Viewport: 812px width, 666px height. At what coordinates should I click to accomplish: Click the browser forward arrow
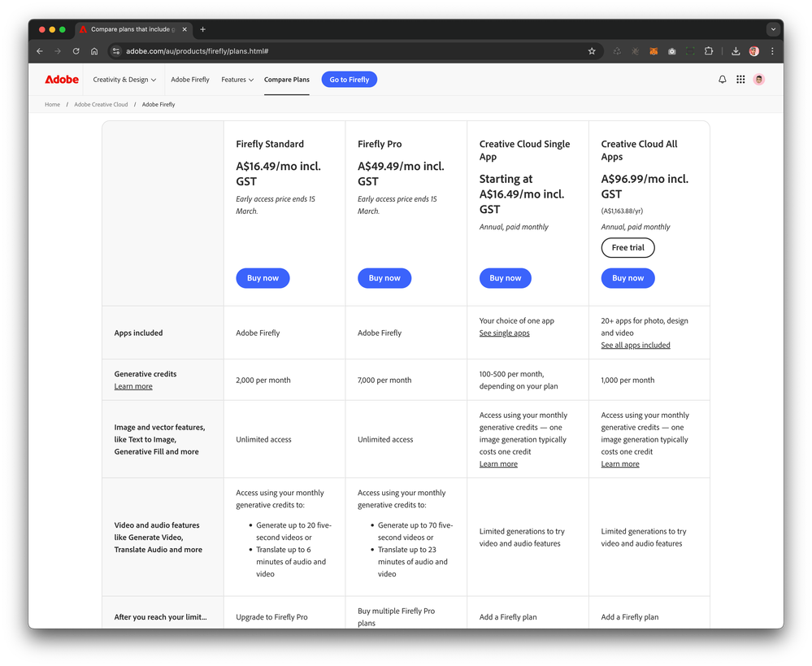point(58,50)
